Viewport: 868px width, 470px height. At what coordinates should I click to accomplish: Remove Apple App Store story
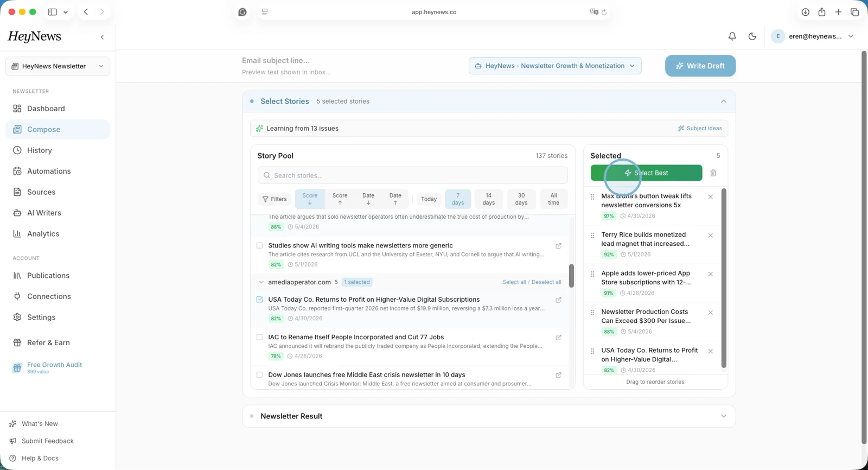710,274
